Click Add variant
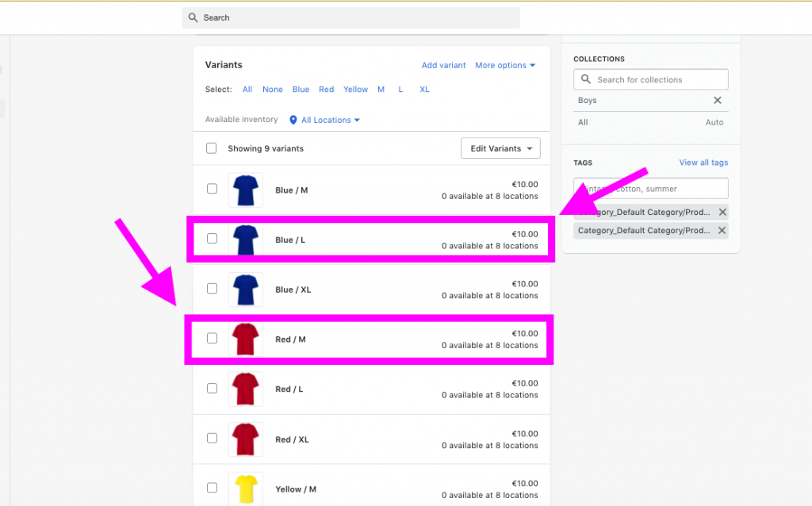The width and height of the screenshot is (812, 506). (443, 65)
